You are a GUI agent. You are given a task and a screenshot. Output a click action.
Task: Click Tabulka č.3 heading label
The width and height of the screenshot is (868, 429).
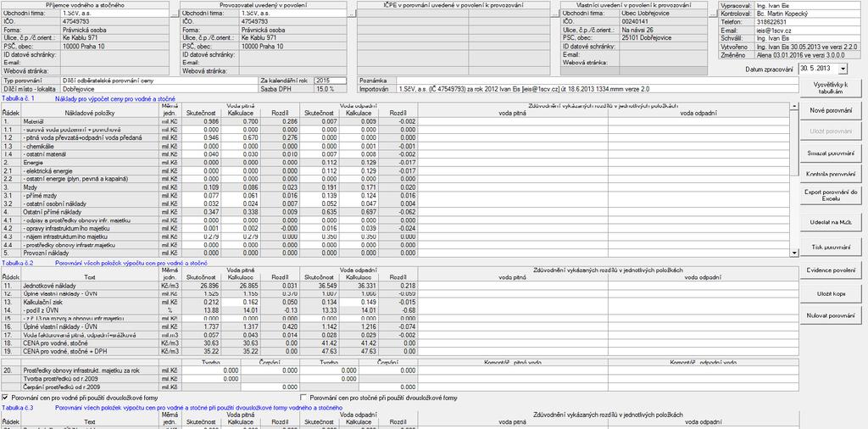[19, 408]
